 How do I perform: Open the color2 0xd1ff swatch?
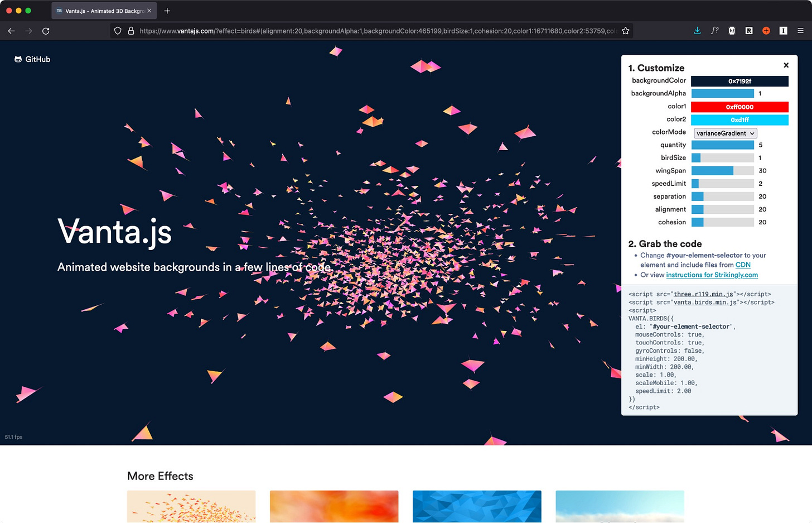(739, 119)
